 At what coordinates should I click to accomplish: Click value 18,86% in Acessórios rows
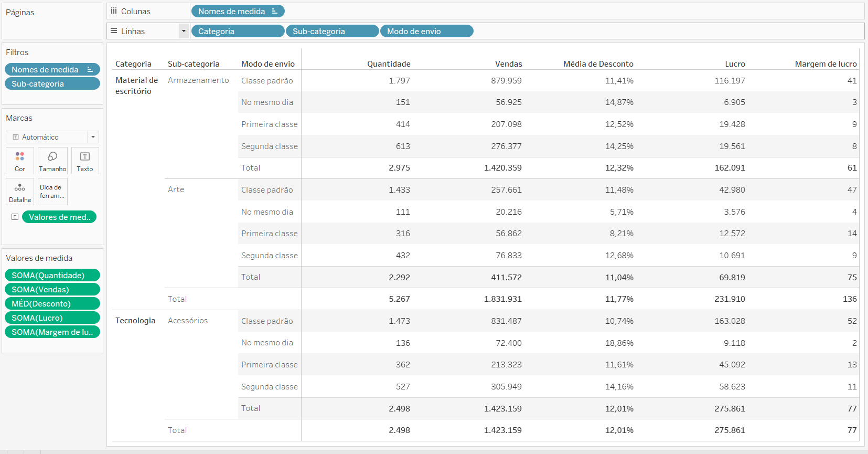tap(619, 343)
